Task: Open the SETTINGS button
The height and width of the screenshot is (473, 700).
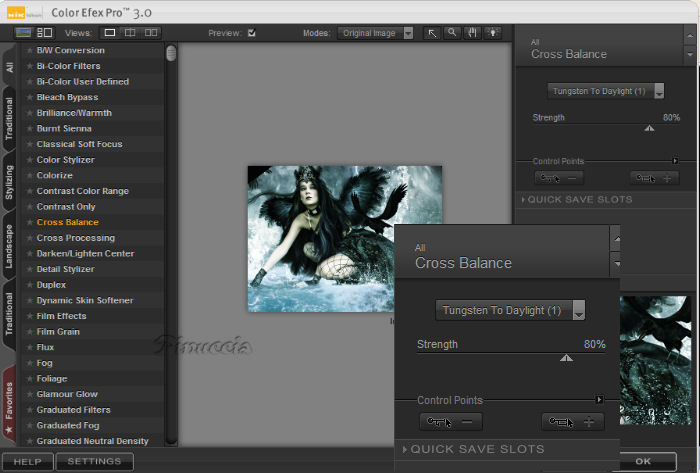Action: click(x=94, y=461)
